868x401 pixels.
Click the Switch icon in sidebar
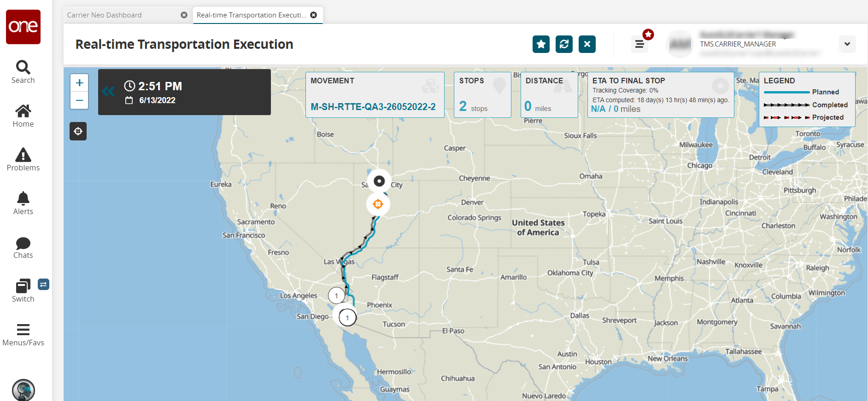23,286
